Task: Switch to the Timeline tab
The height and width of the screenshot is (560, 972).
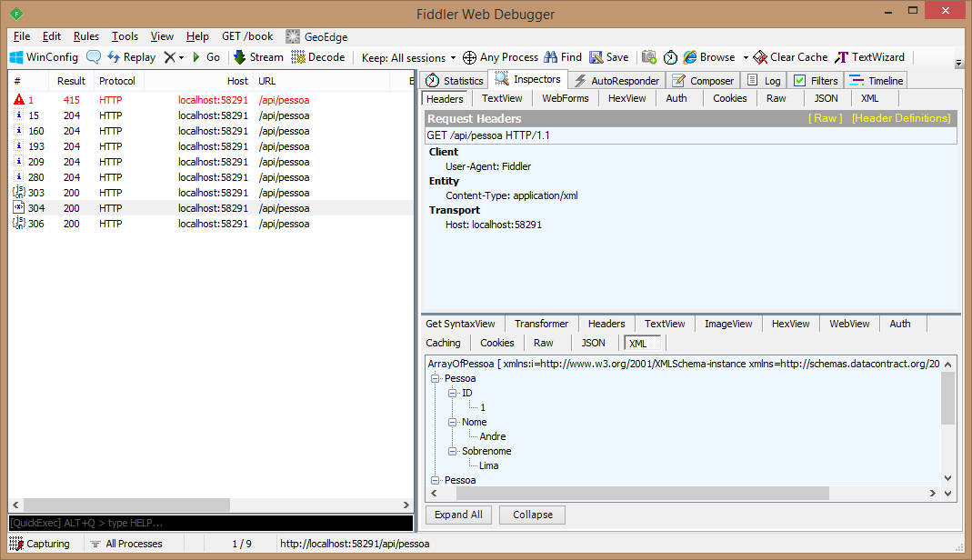Action: point(877,81)
